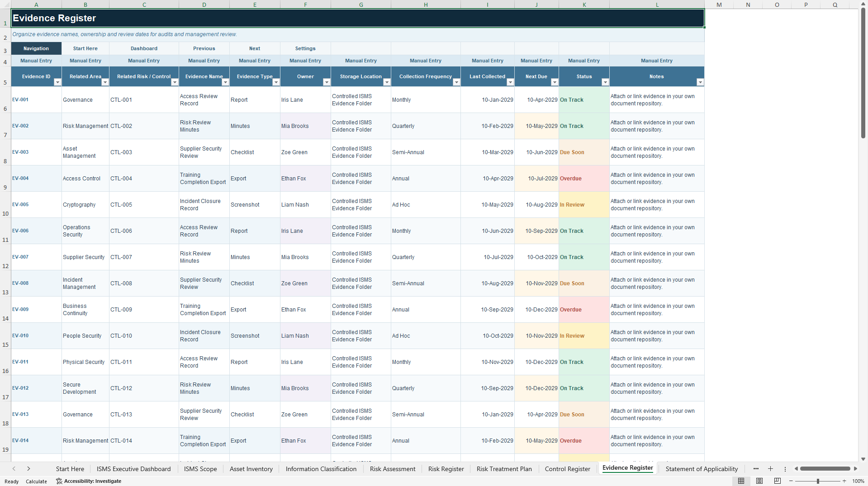
Task: Open the Evidence ID filter dropdown
Action: point(57,82)
